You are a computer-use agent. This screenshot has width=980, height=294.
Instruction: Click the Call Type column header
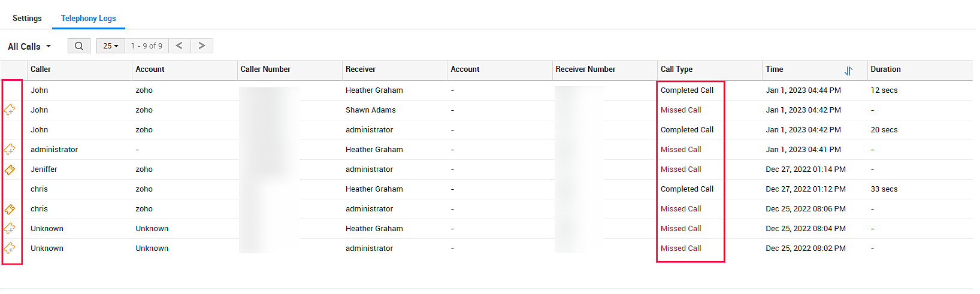[x=677, y=69]
